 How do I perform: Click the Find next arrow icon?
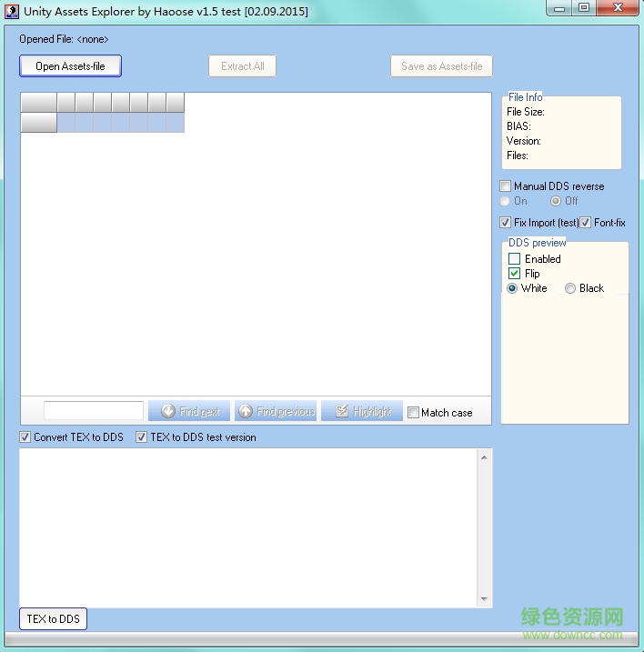point(168,411)
